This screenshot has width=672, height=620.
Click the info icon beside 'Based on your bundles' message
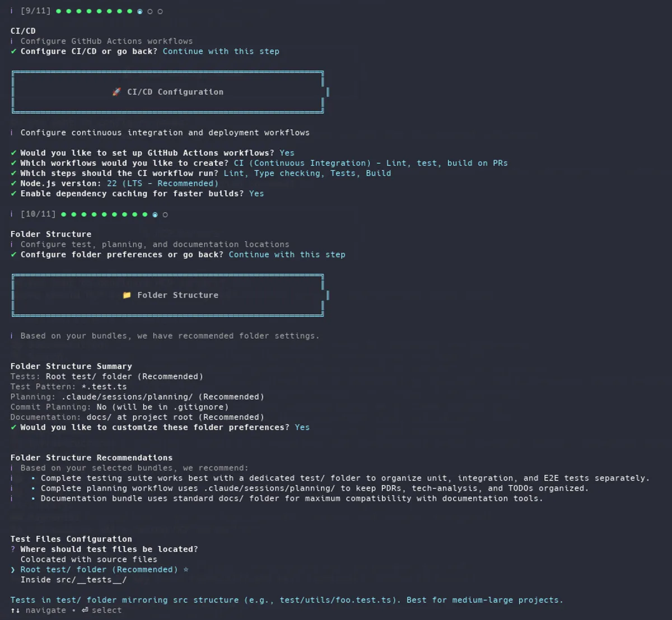pyautogui.click(x=11, y=335)
